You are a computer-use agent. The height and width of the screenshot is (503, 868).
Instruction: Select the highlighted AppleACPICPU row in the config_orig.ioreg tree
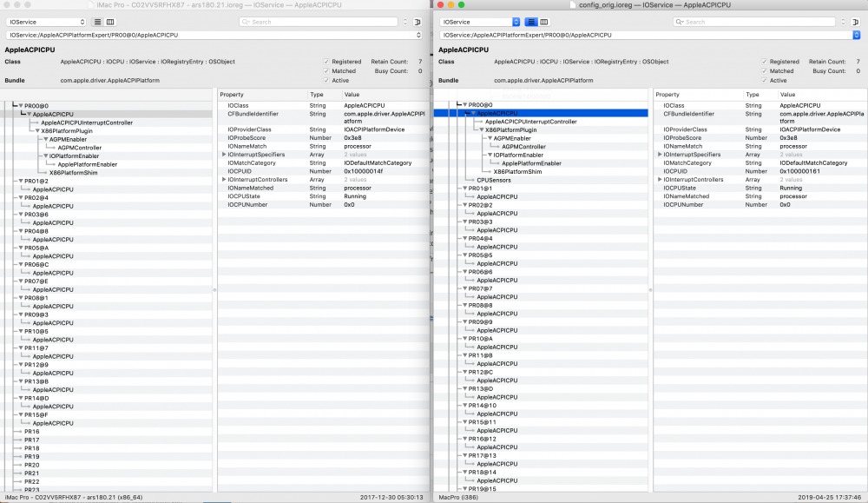(540, 113)
